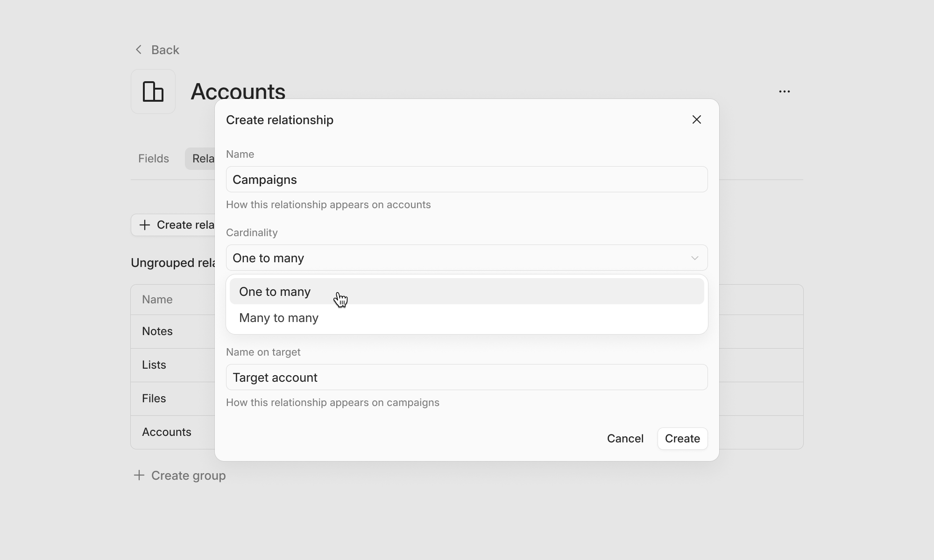The image size is (934, 560).
Task: Confirm with the Create button
Action: click(682, 439)
